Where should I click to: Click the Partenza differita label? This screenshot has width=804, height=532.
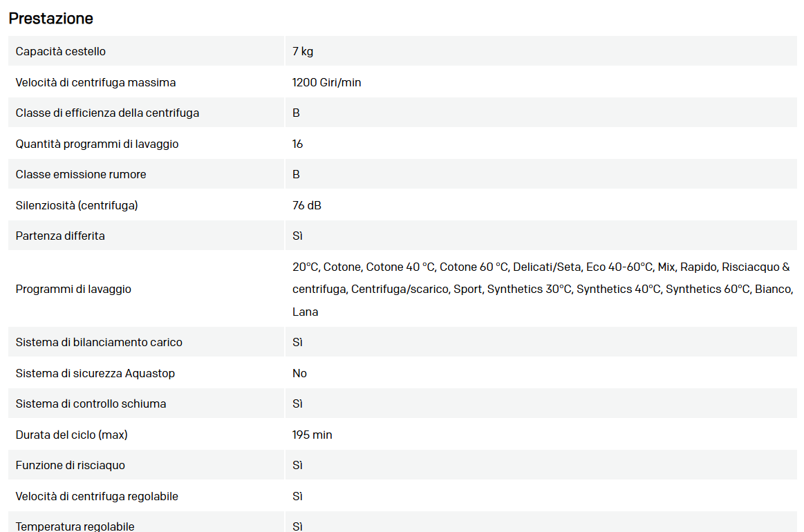60,236
